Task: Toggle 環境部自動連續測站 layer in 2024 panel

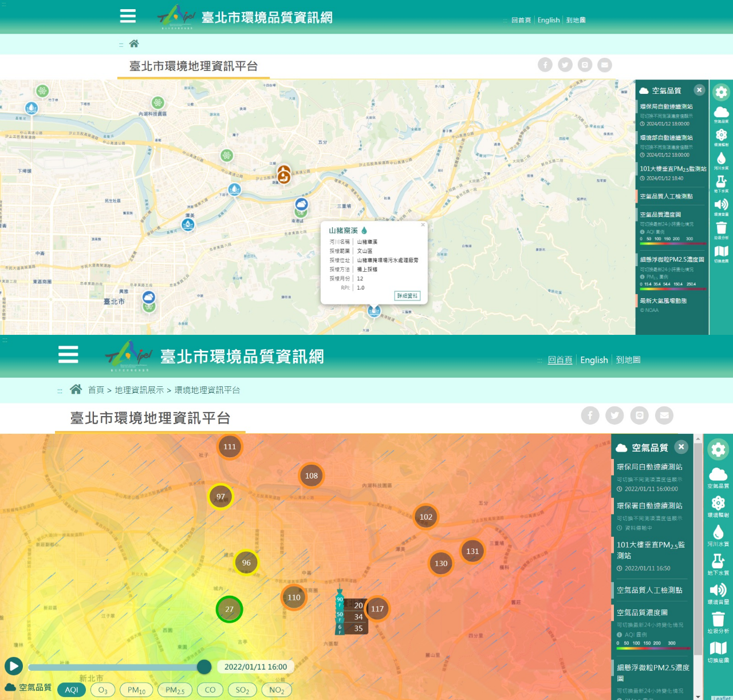Action: (x=666, y=137)
